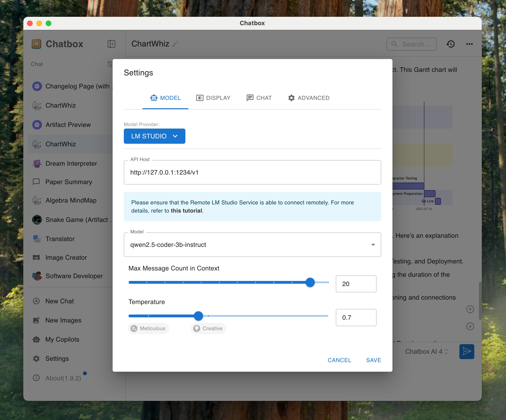Click into the API Host field

pyautogui.click(x=252, y=172)
